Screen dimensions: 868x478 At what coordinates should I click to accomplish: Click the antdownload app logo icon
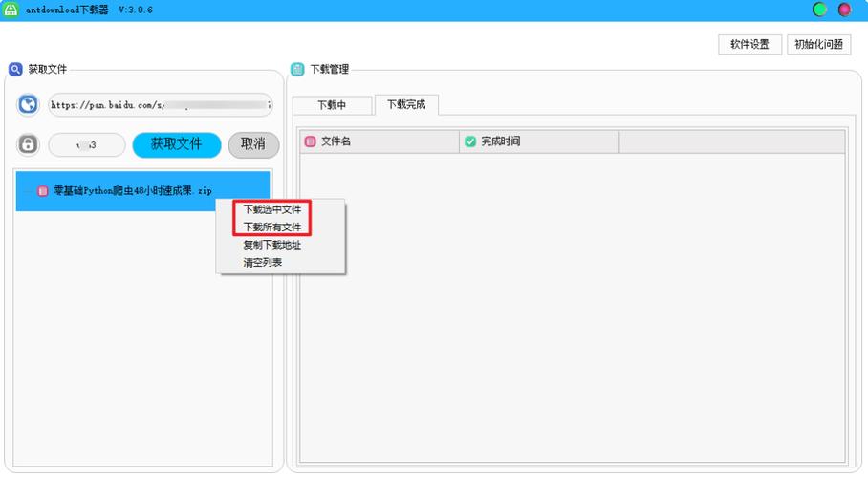tap(11, 10)
